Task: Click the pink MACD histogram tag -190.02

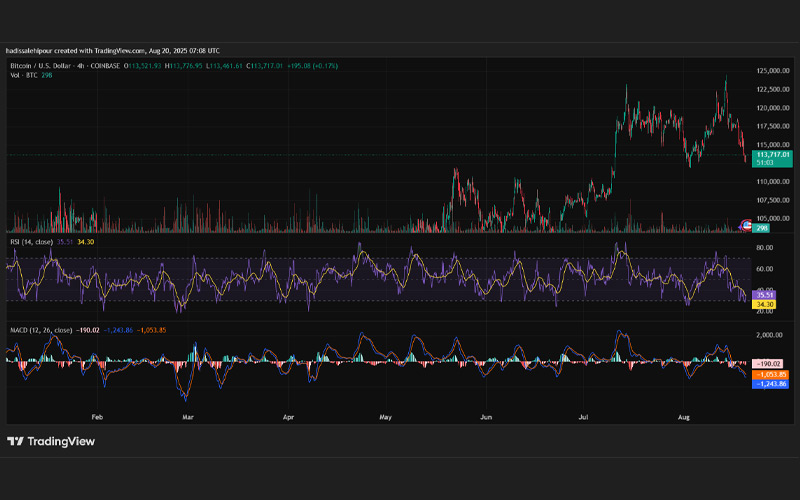Action: (768, 364)
